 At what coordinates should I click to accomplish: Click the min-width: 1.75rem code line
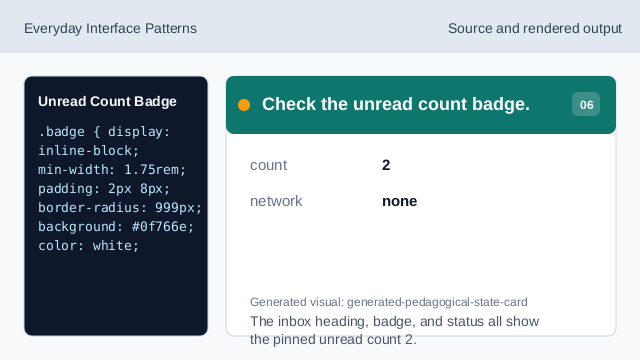click(x=112, y=169)
